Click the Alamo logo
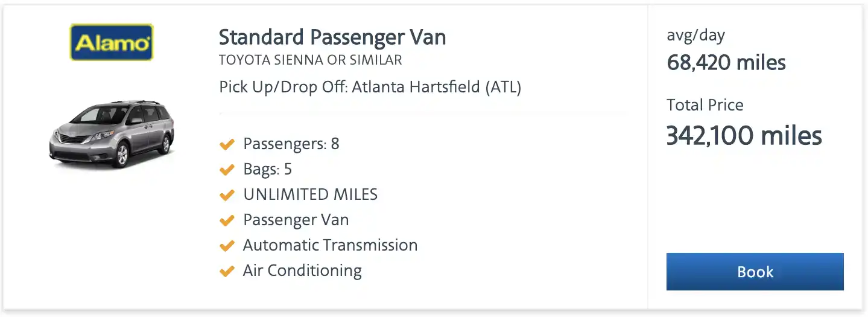 [112, 42]
